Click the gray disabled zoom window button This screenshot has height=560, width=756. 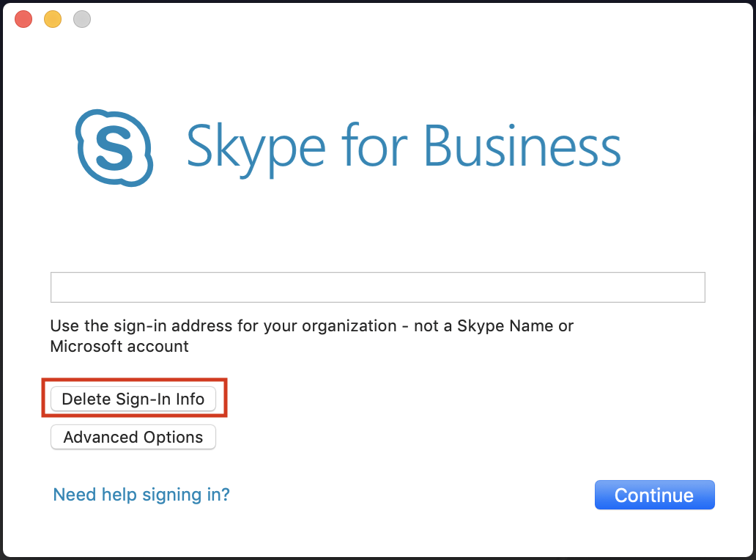click(82, 19)
